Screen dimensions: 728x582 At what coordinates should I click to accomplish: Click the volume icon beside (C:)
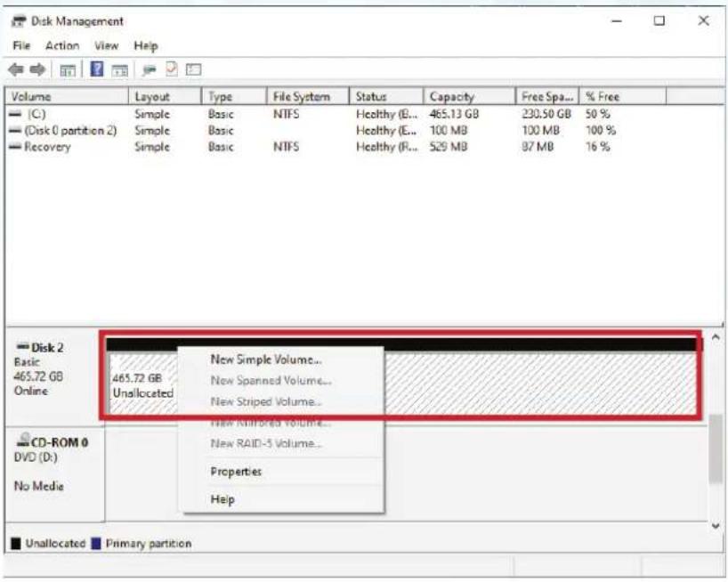(x=15, y=114)
